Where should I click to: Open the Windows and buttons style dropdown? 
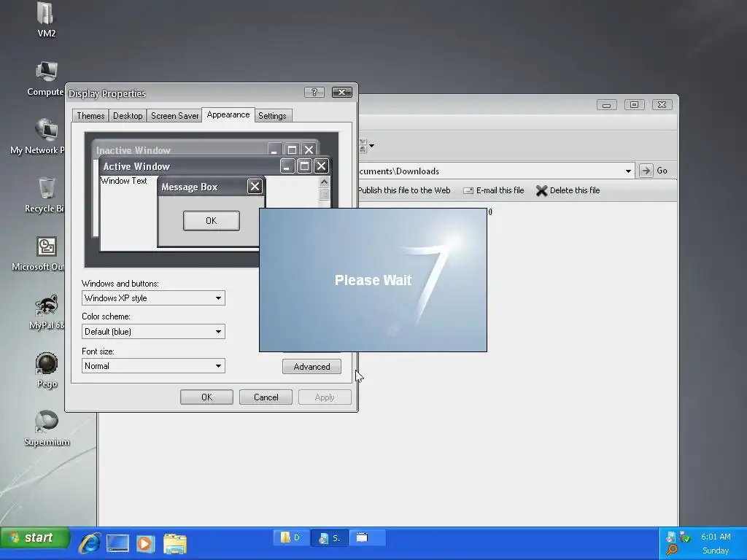[x=218, y=298]
